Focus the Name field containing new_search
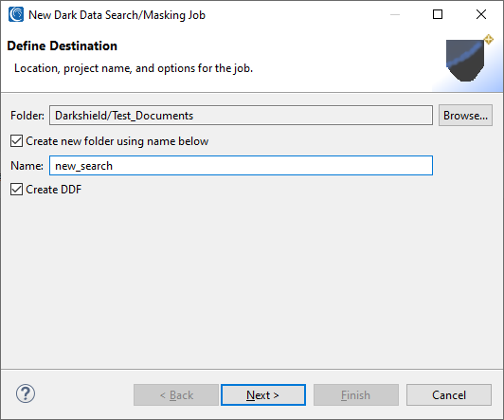The width and height of the screenshot is (504, 420). pyautogui.click(x=241, y=166)
